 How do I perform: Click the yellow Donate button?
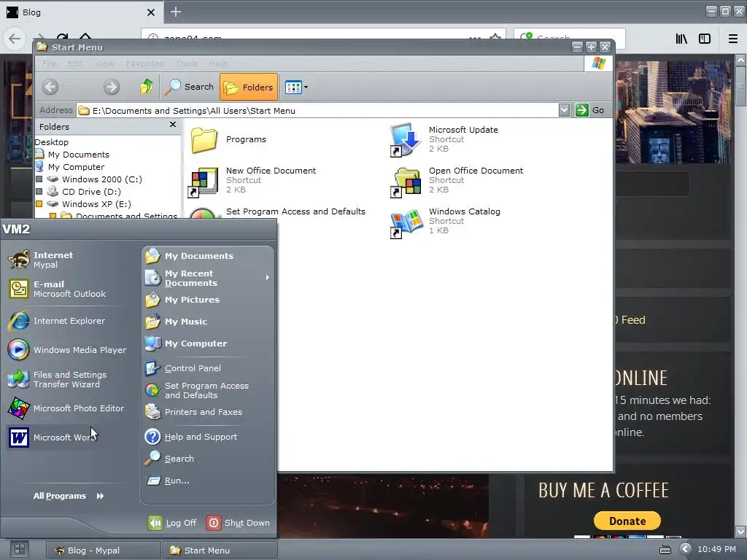click(x=627, y=521)
